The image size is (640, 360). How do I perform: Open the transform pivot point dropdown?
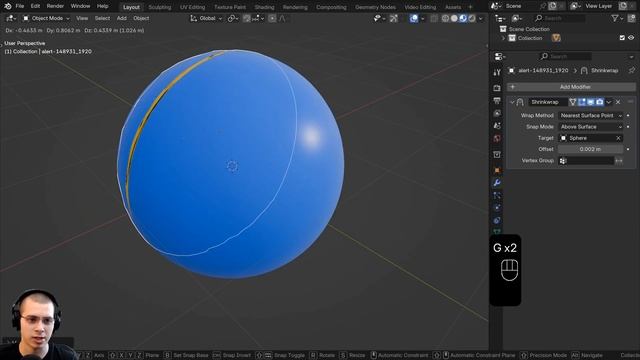point(233,18)
